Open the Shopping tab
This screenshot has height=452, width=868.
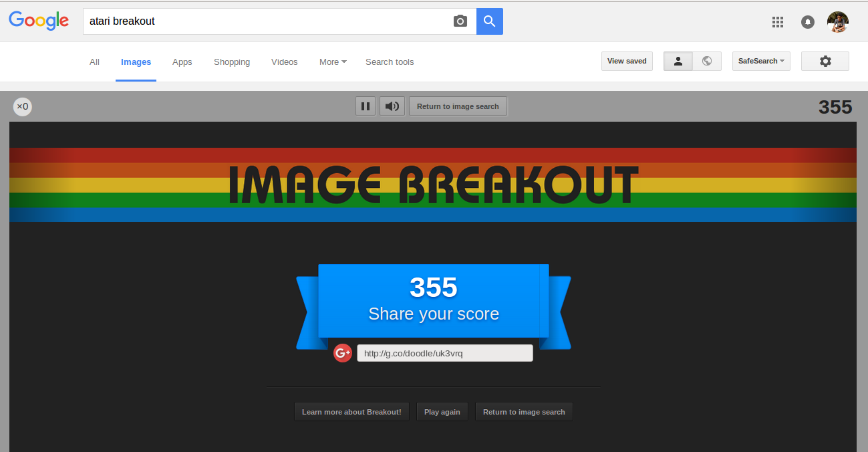coord(232,62)
